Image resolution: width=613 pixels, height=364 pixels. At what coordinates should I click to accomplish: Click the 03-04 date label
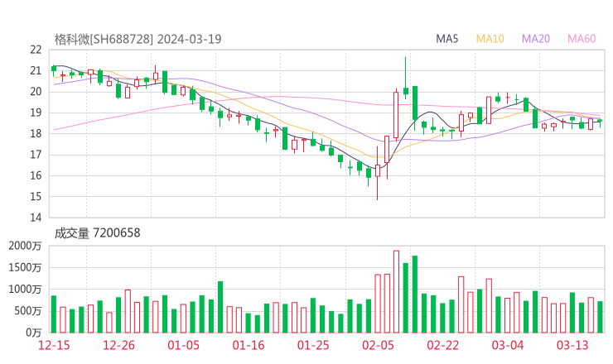(508, 345)
